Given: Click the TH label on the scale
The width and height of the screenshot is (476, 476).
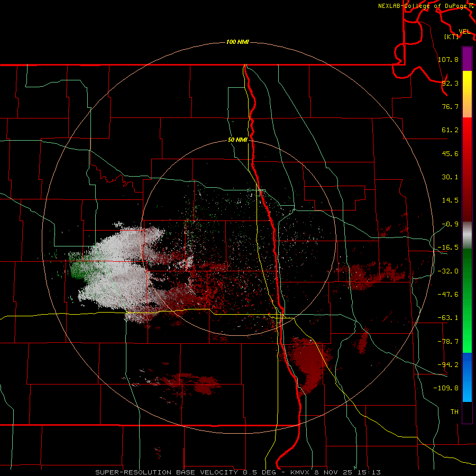Looking at the screenshot, I should pos(454,411).
